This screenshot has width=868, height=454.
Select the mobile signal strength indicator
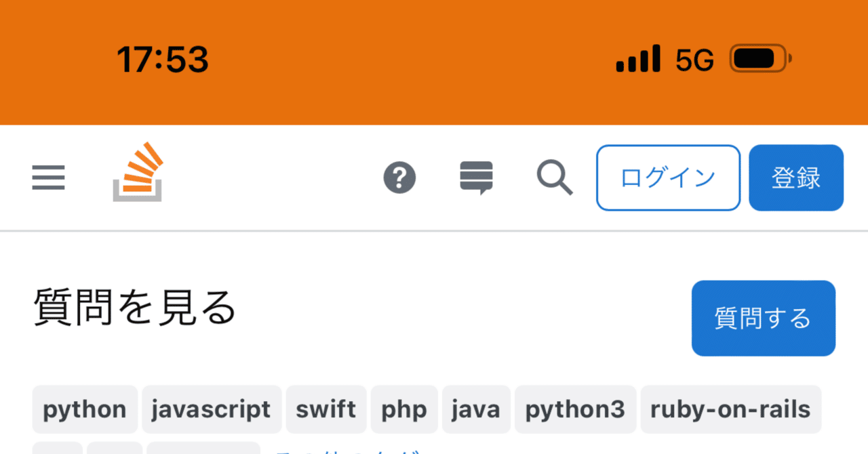coord(637,59)
